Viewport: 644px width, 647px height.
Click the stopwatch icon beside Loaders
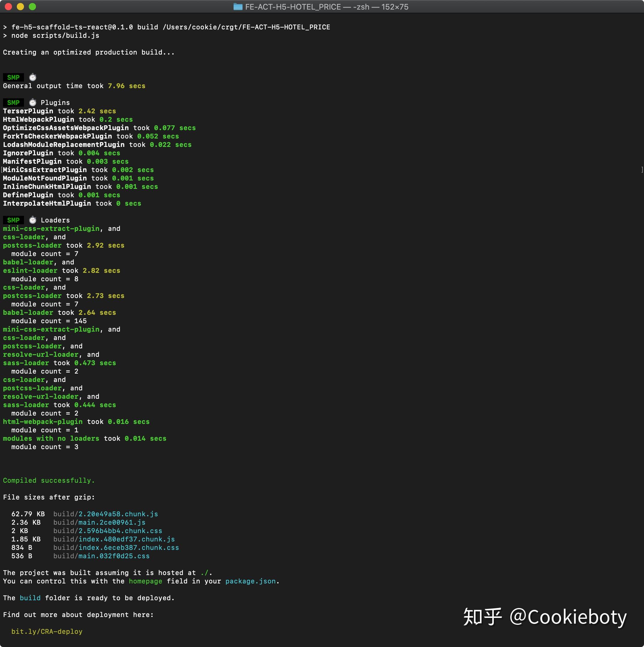point(32,220)
